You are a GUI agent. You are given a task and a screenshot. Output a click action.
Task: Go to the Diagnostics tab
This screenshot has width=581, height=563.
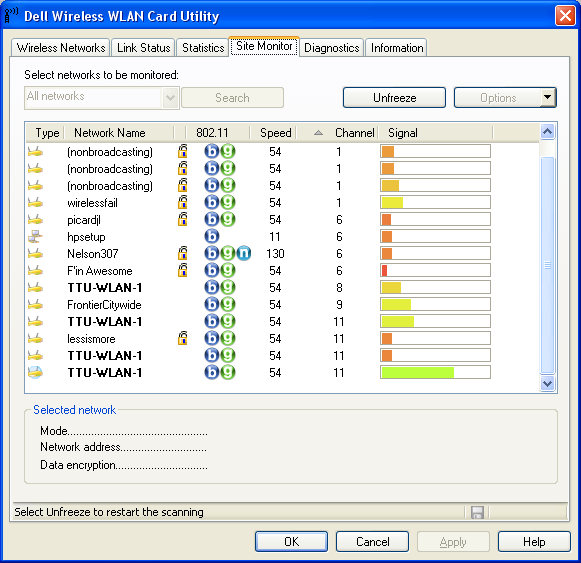coord(332,48)
